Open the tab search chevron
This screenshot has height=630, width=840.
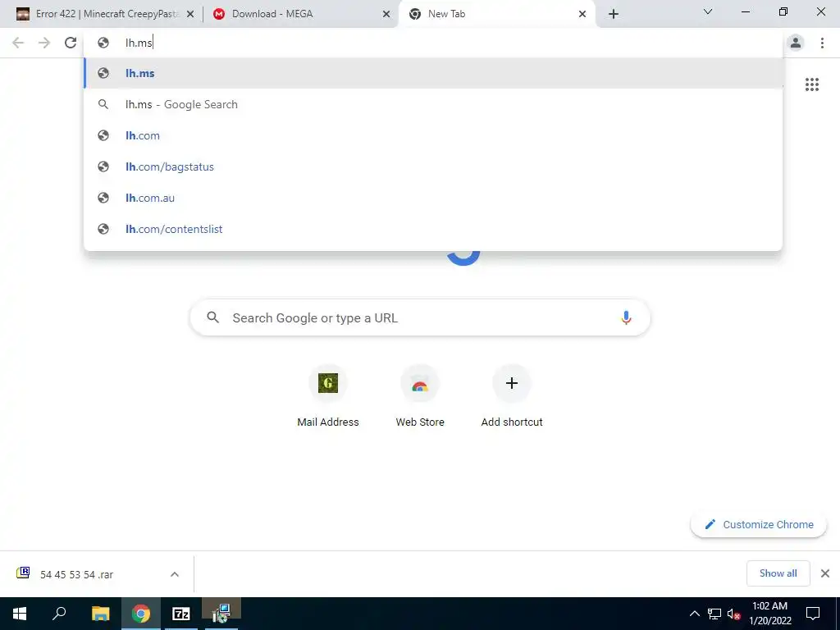click(x=708, y=11)
